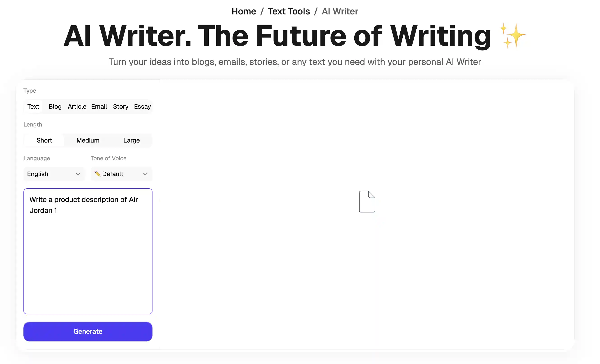Choose the Article type
The height and width of the screenshot is (364, 600).
tap(77, 106)
